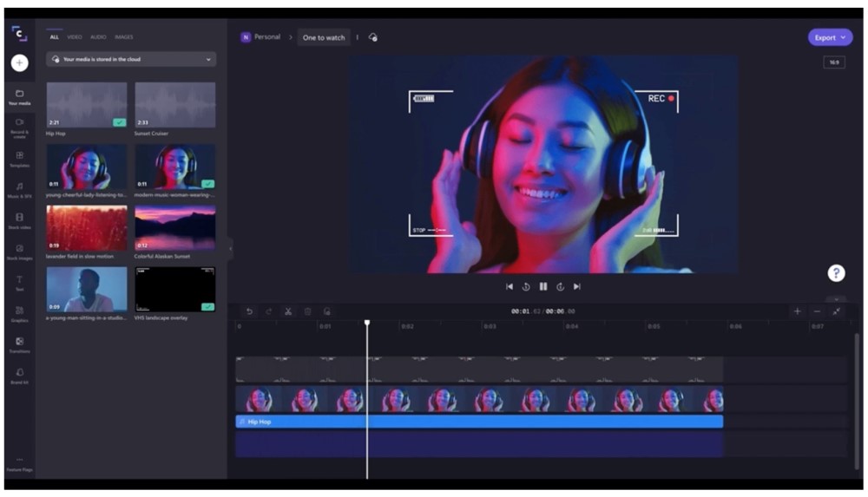
Task: Select the woman video clip track on timeline
Action: click(x=479, y=400)
